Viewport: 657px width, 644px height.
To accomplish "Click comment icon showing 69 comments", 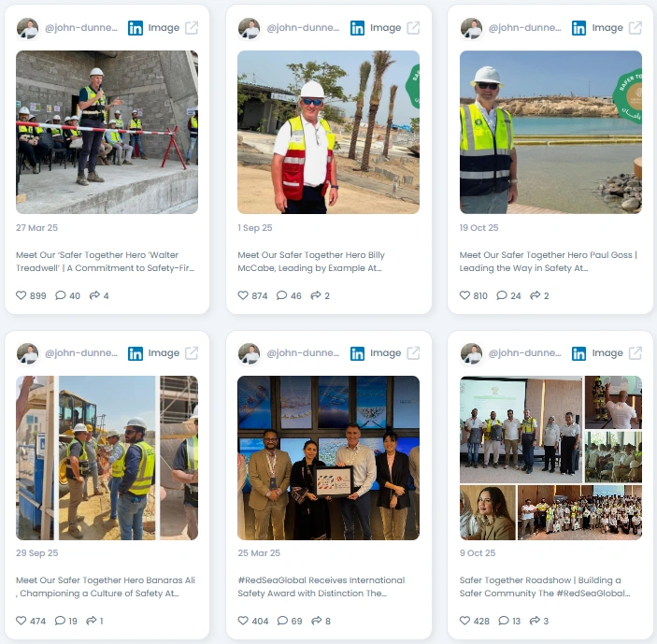I will 282,621.
